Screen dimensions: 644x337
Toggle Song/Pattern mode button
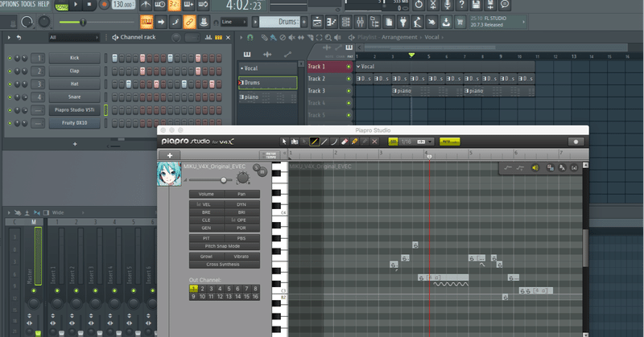(x=62, y=6)
